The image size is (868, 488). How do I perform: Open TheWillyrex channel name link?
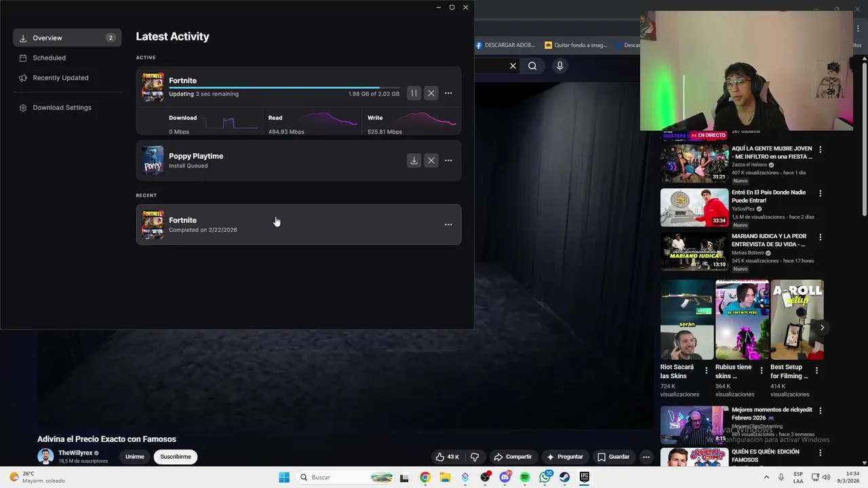[75, 453]
